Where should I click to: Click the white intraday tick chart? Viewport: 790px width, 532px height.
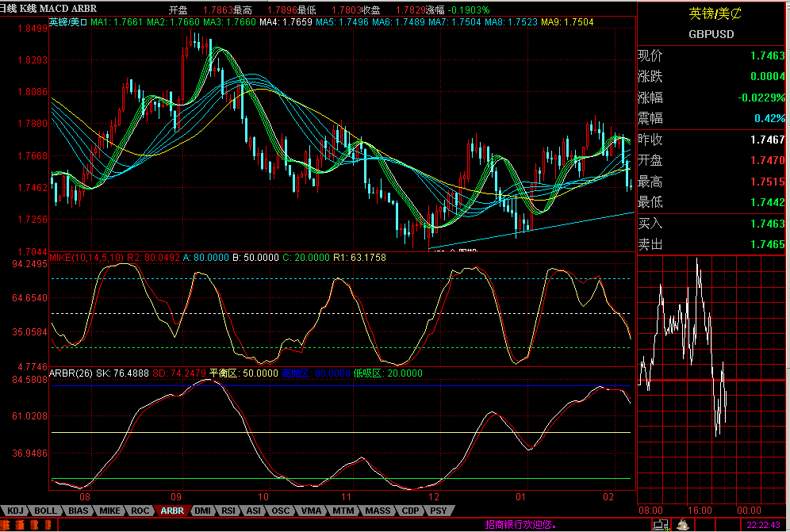coord(683,346)
